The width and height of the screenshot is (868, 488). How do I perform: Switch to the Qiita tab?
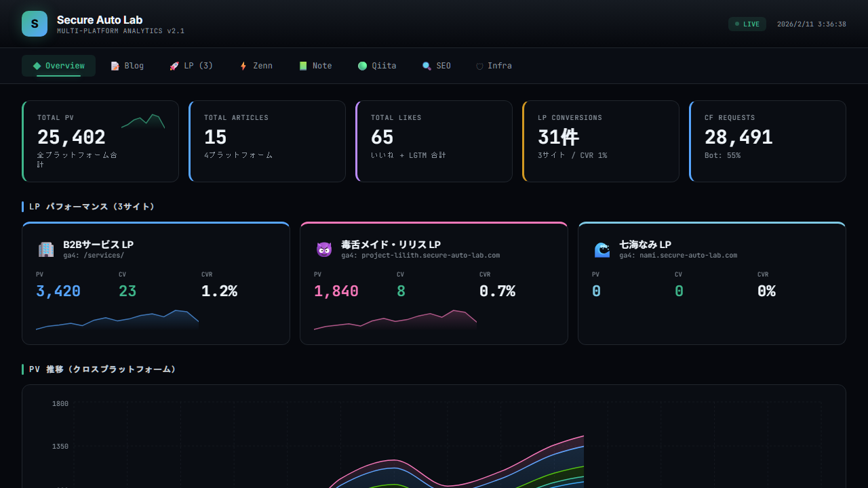[377, 66]
